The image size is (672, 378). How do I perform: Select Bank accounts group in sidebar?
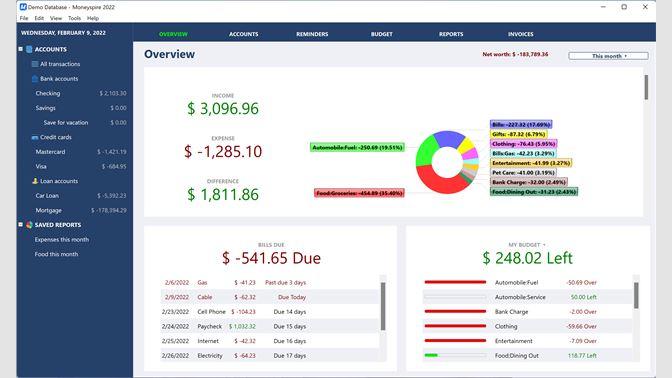[59, 78]
